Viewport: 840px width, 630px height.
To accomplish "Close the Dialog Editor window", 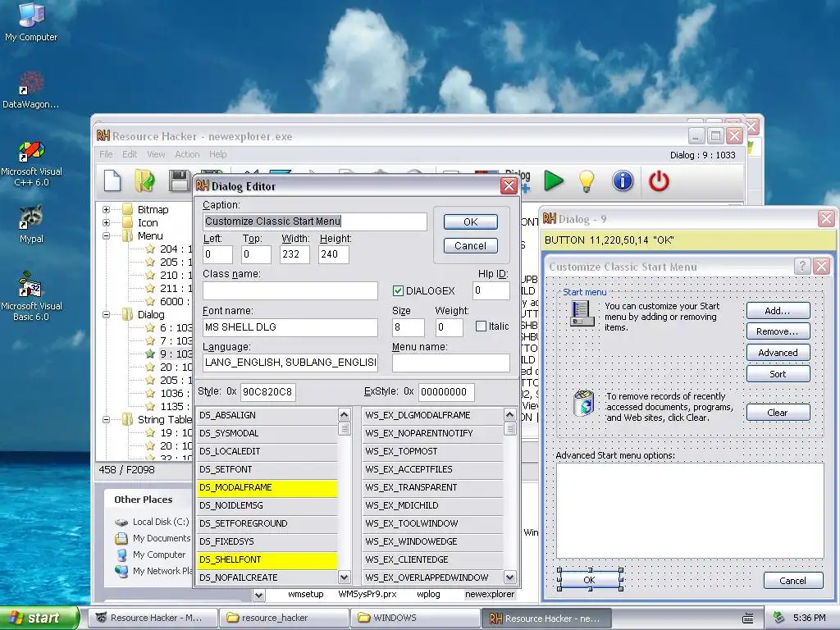I will click(509, 186).
